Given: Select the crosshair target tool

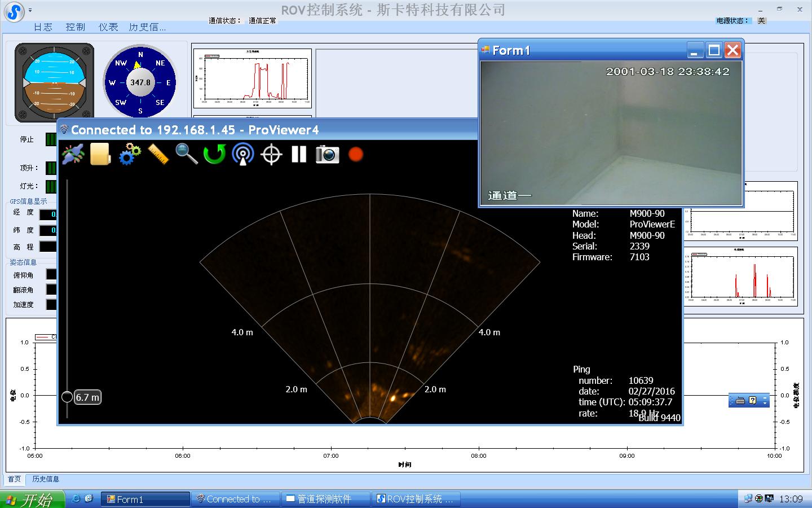Looking at the screenshot, I should (271, 154).
